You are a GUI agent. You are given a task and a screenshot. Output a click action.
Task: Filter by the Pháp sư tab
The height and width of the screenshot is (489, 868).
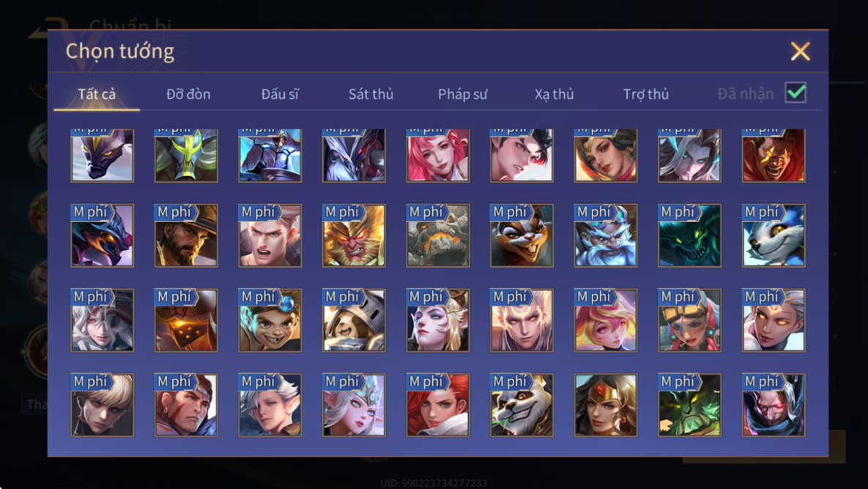pos(462,94)
